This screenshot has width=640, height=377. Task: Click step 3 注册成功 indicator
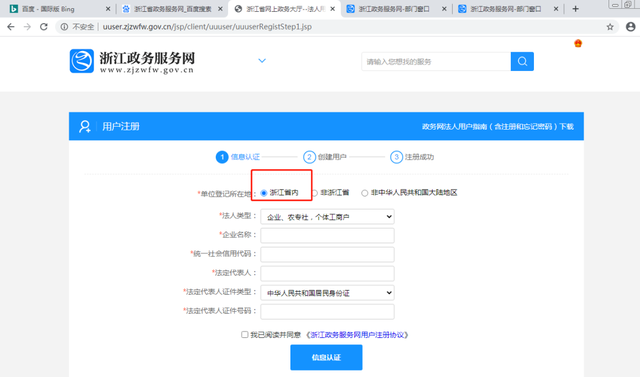(412, 157)
